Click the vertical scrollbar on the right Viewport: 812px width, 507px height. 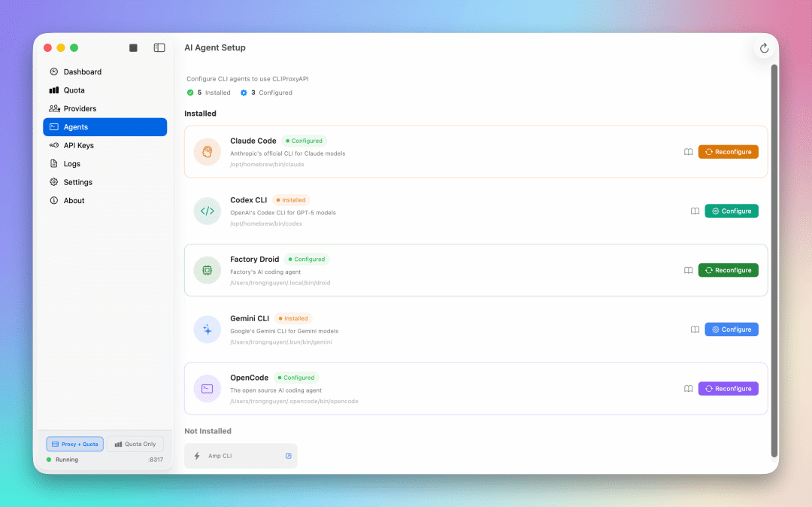pos(774,263)
